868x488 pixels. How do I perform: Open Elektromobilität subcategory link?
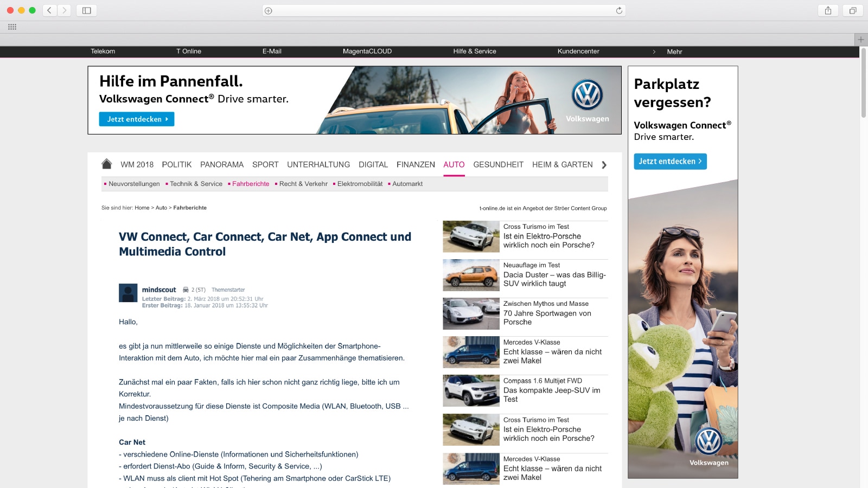360,184
